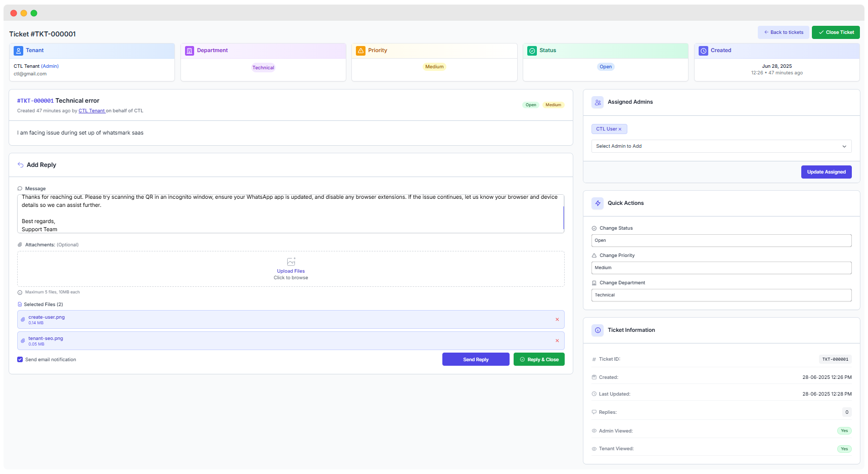
Task: Click the Status checkmark icon
Action: [x=532, y=51]
